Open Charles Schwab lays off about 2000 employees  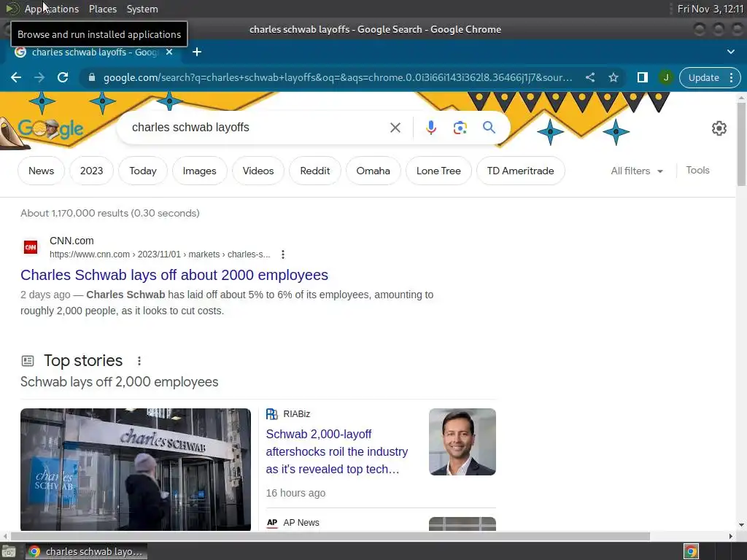pos(174,275)
